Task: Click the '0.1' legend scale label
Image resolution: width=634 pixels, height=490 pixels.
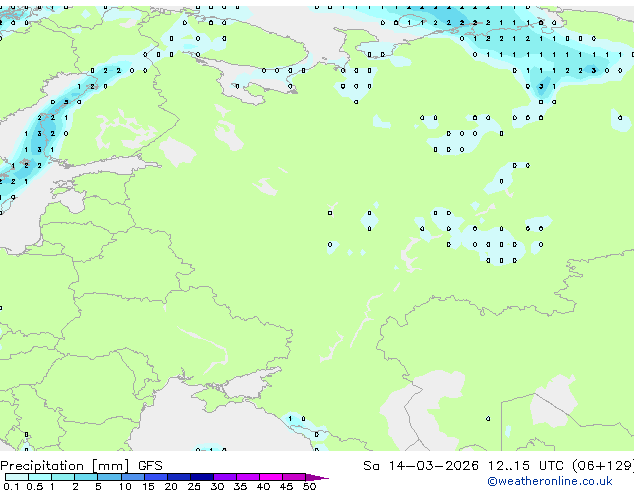Action: click(11, 486)
